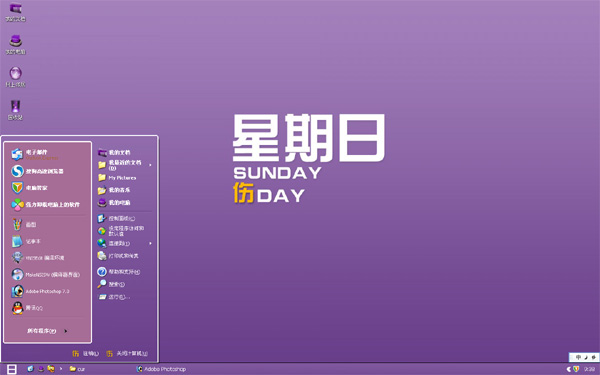
Task: Open My Computer desktop icon
Action: tap(15, 44)
